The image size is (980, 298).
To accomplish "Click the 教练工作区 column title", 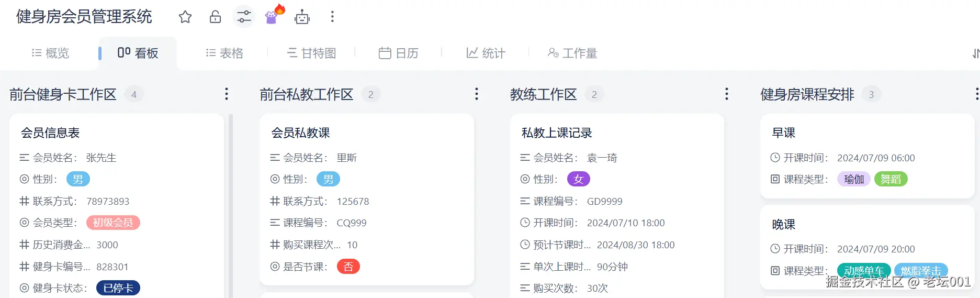I will tap(543, 94).
